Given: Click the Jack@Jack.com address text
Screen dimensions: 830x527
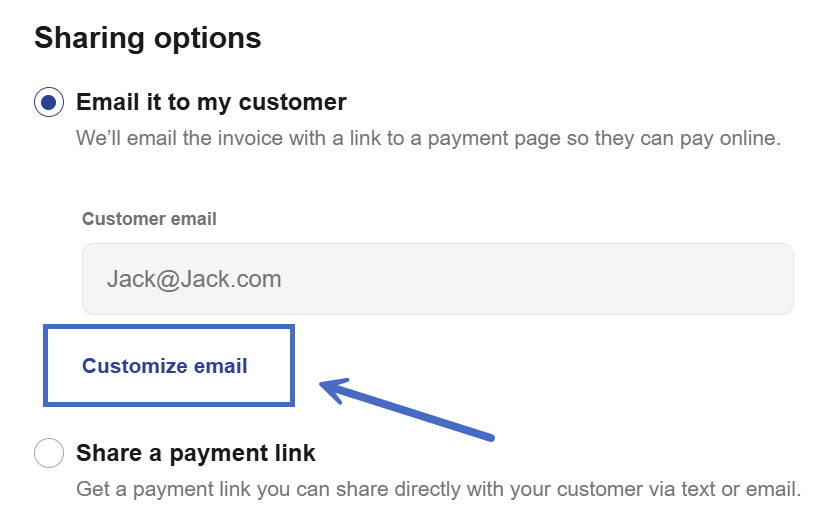Looking at the screenshot, I should (x=185, y=279).
